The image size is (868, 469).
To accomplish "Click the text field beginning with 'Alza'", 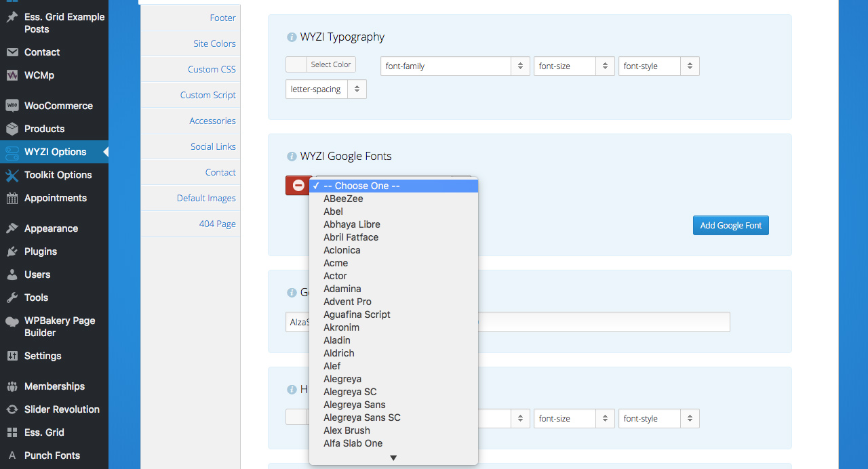I will coord(508,322).
